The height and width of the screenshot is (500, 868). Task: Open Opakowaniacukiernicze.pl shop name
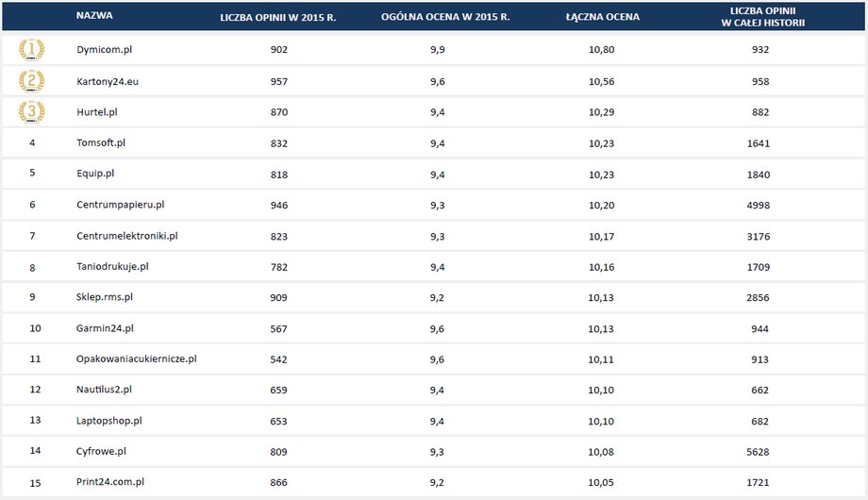click(x=136, y=358)
